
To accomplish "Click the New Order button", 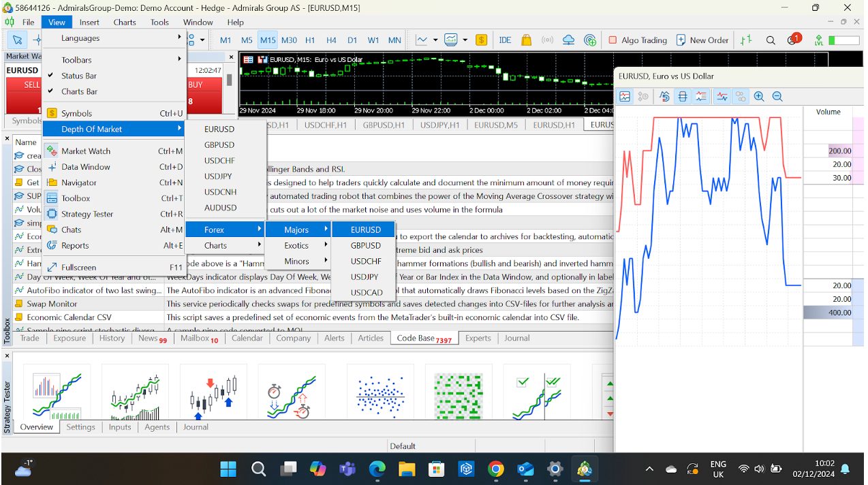I will pyautogui.click(x=702, y=40).
